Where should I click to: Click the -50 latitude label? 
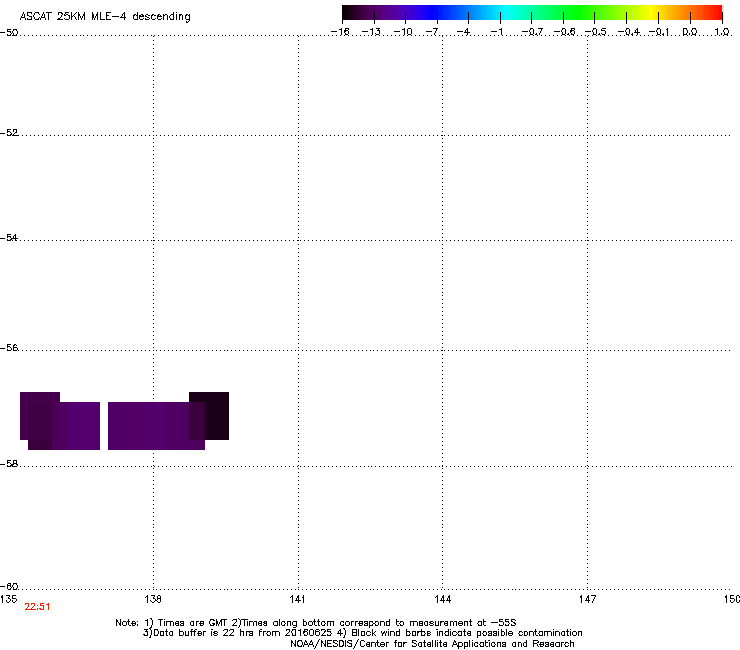pos(9,33)
